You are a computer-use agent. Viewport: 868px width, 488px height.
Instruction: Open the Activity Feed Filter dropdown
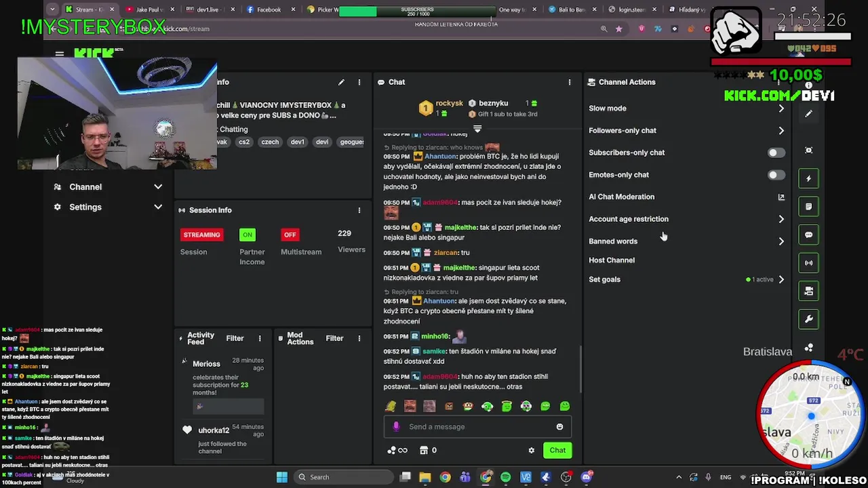tap(235, 338)
